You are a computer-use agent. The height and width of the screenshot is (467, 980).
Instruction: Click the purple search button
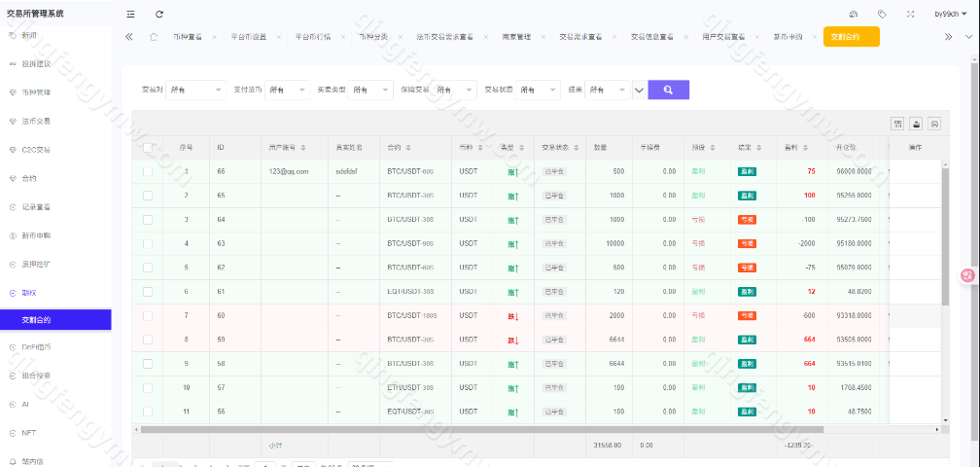click(668, 90)
